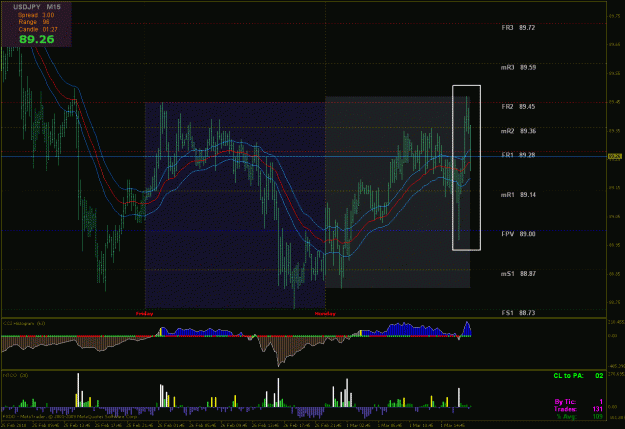Select the mR2 89.36 pivot label
The width and height of the screenshot is (625, 429).
[518, 131]
